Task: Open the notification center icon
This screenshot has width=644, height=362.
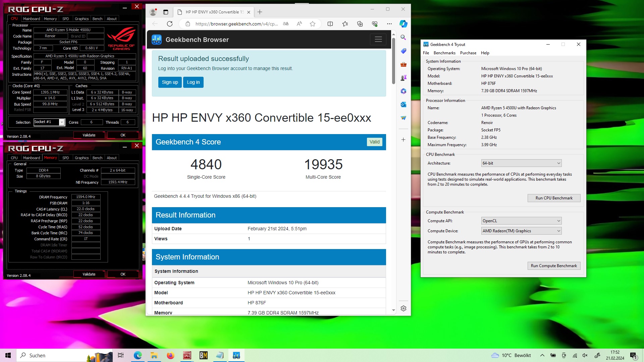Action: tap(633, 355)
